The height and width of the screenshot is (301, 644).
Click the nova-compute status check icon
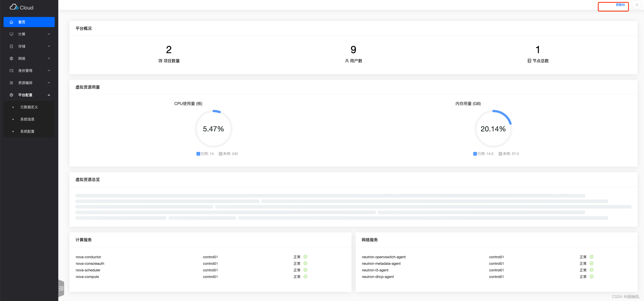click(x=305, y=276)
